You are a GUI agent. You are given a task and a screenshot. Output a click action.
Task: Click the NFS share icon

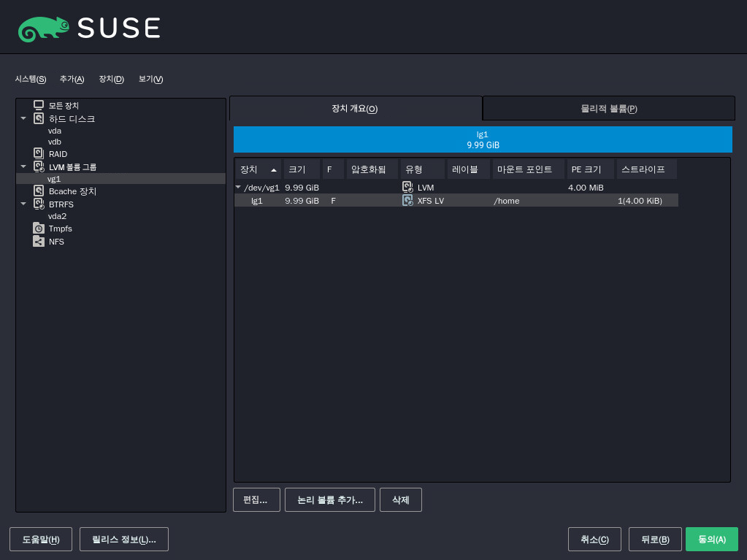[39, 242]
